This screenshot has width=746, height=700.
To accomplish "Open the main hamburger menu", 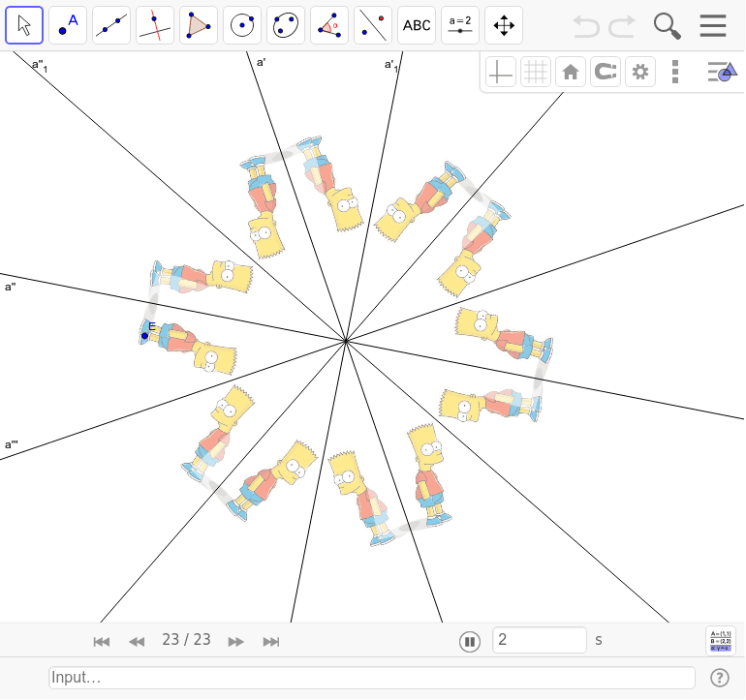I will pyautogui.click(x=713, y=26).
